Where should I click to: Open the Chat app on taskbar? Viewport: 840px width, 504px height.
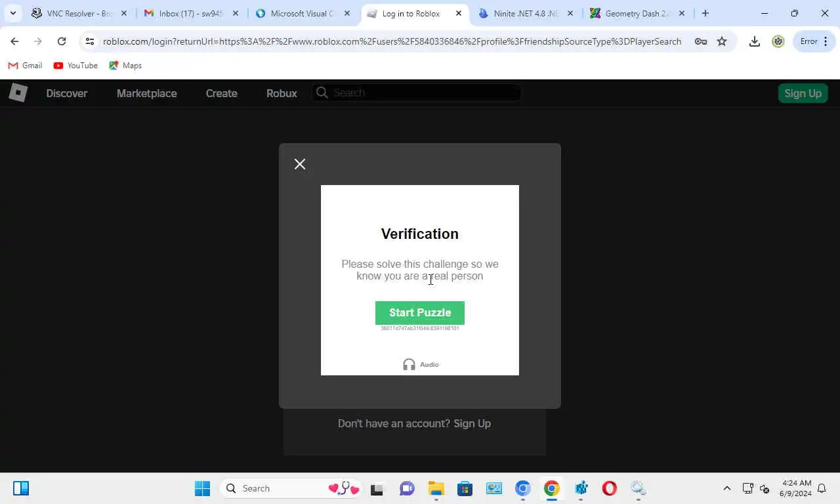pos(407,488)
